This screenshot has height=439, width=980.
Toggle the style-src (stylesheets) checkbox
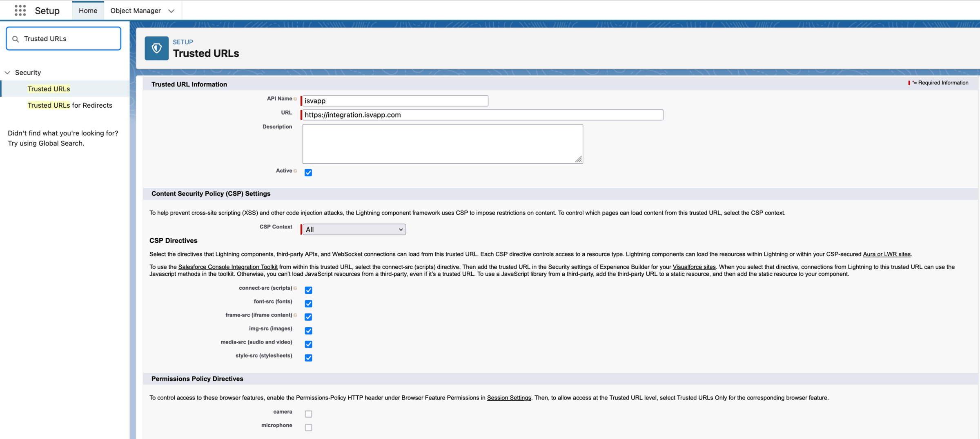(308, 358)
